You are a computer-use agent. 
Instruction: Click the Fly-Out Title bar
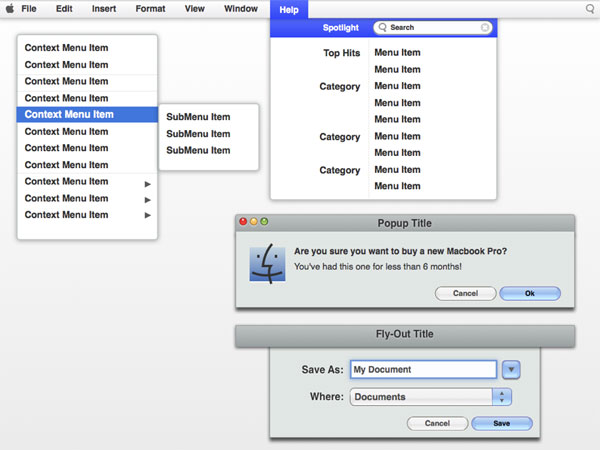(405, 336)
